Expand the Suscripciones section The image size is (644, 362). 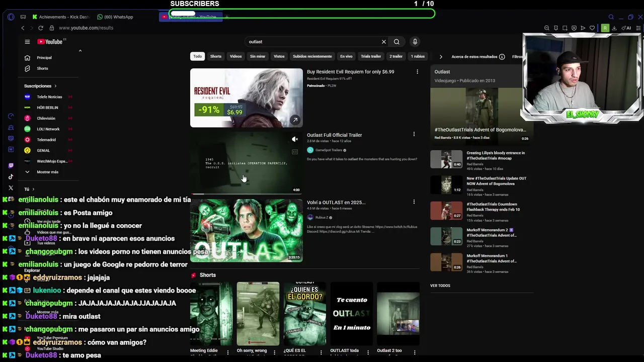click(40, 86)
